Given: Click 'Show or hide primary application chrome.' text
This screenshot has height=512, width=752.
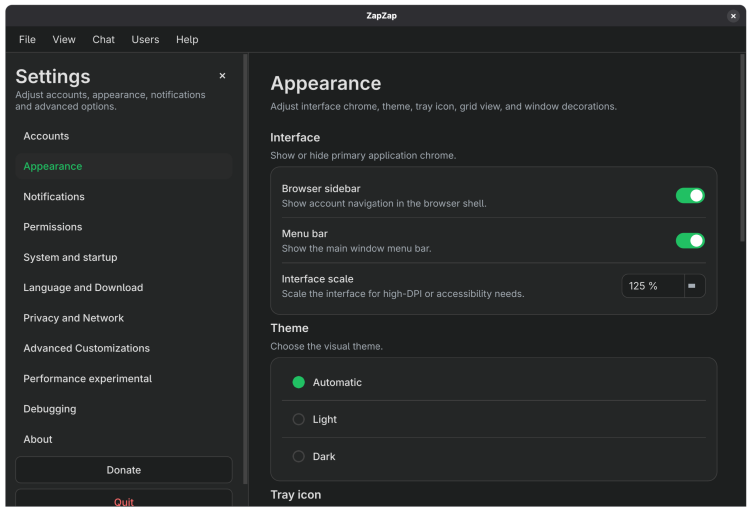Looking at the screenshot, I should click(x=363, y=156).
